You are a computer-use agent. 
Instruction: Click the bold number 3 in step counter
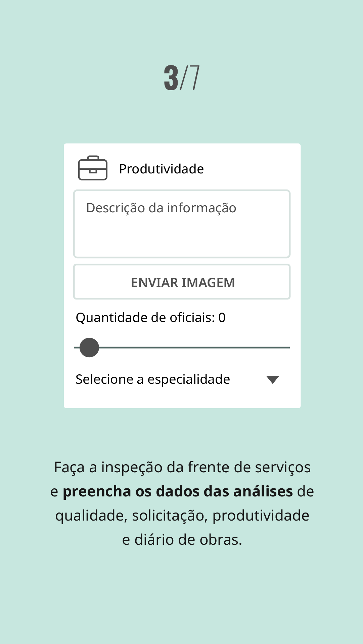171,78
